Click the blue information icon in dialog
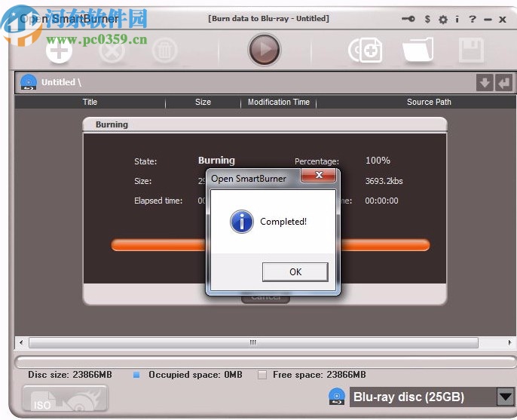Image resolution: width=517 pixels, height=420 pixels. (242, 222)
